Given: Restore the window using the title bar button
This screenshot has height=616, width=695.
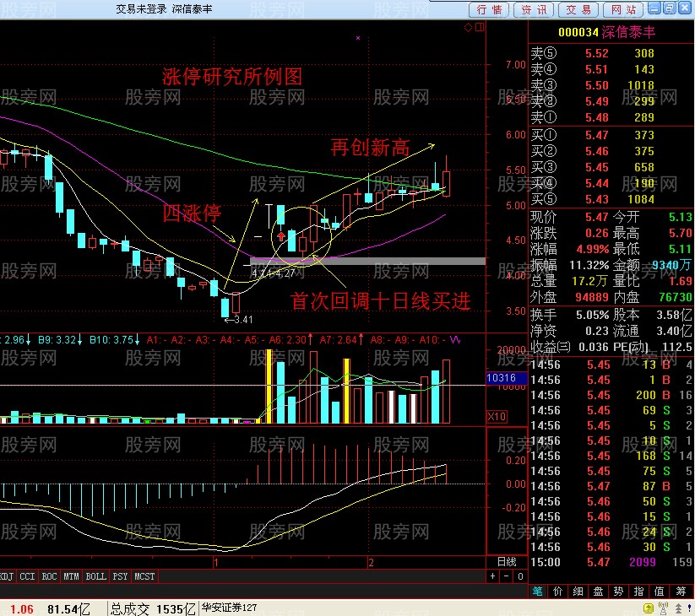Looking at the screenshot, I should point(670,9).
